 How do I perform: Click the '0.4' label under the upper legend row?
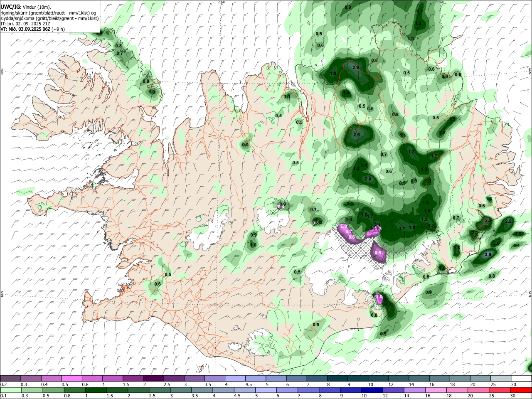coord(44,384)
